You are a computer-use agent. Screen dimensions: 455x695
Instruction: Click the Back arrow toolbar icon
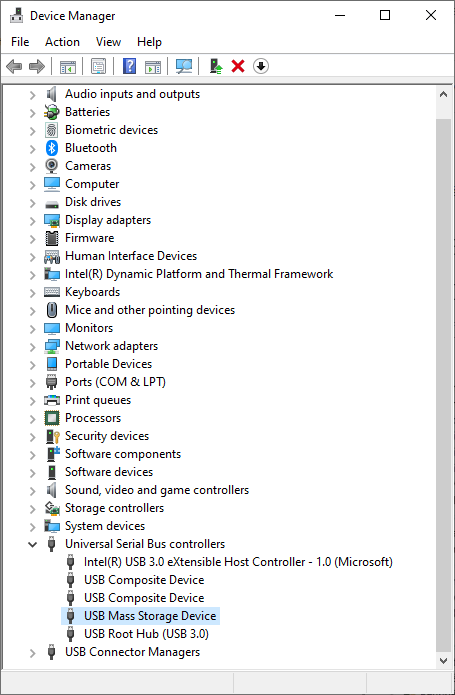click(14, 66)
